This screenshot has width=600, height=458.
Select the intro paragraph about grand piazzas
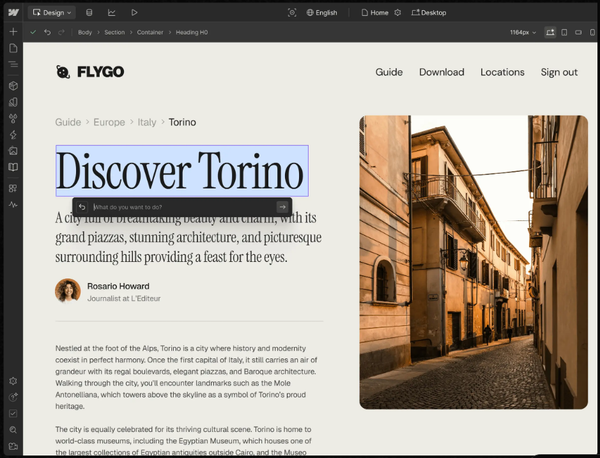point(189,237)
